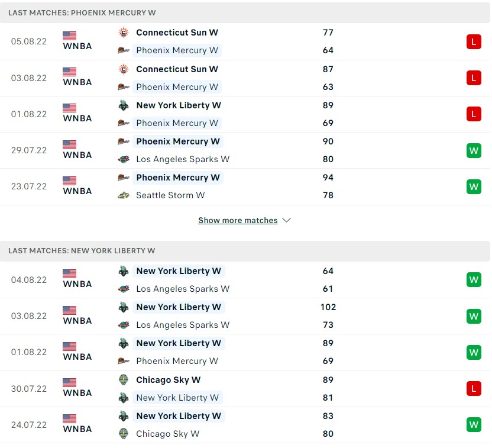This screenshot has height=448, width=492.
Task: Click the Show more matches link
Action: (x=238, y=220)
